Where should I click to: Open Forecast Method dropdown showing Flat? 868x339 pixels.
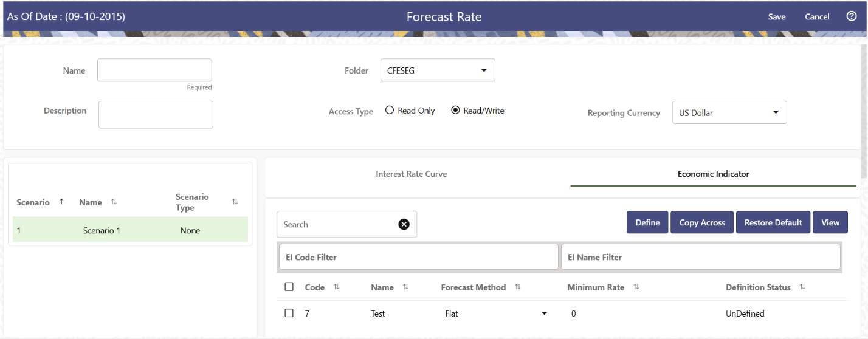coord(495,313)
